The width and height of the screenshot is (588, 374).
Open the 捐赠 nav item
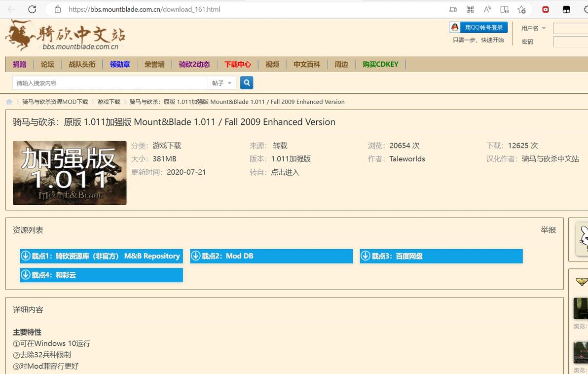(20, 64)
